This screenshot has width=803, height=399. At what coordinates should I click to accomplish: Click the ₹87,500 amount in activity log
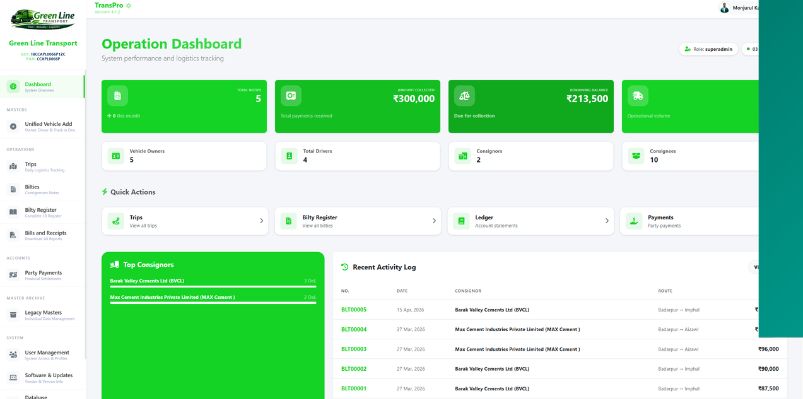click(x=768, y=388)
